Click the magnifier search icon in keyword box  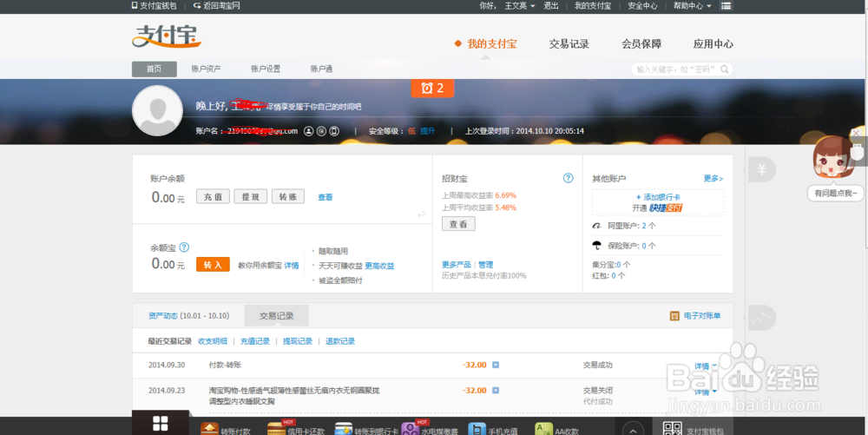(x=724, y=69)
